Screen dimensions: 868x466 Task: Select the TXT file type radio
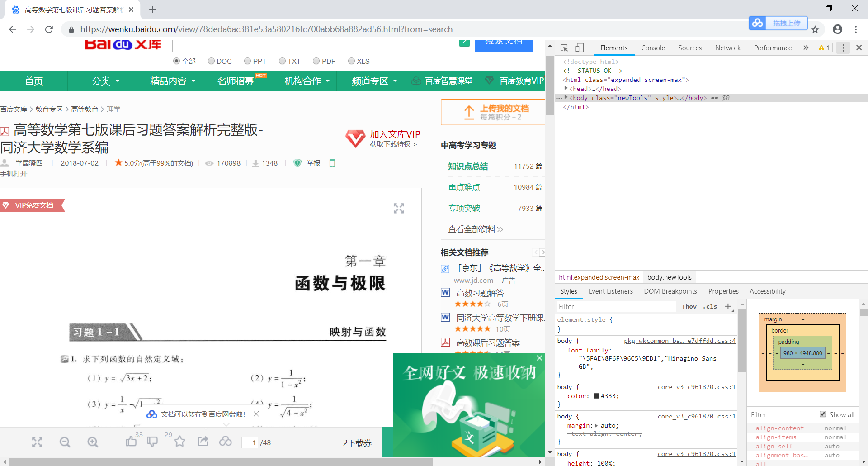click(282, 61)
